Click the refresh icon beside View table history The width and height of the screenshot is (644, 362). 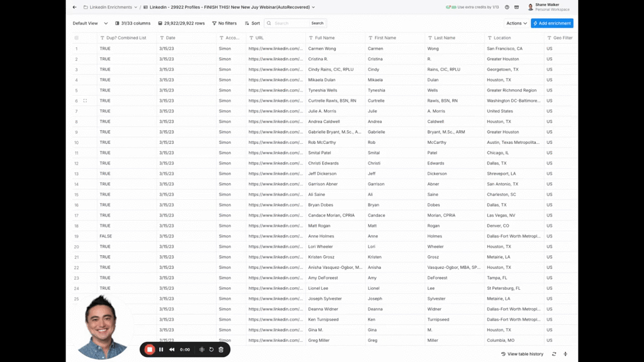554,354
